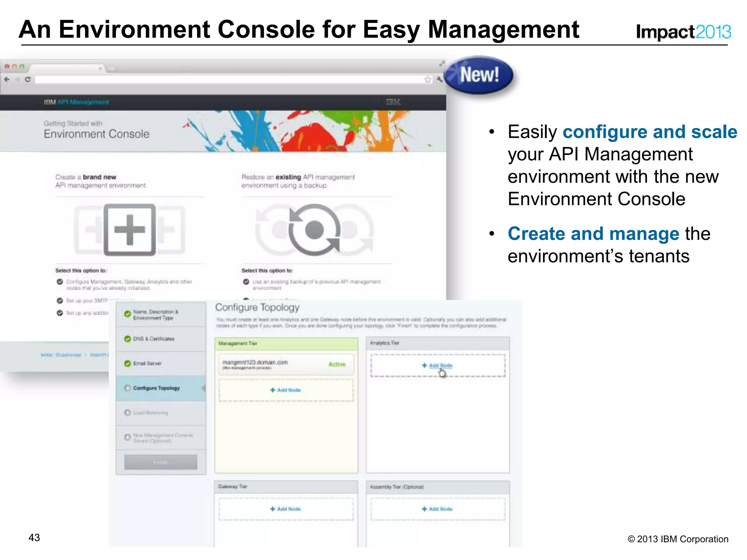This screenshot has width=747, height=560.
Task: Click the browser back arrow
Action: (x=7, y=79)
